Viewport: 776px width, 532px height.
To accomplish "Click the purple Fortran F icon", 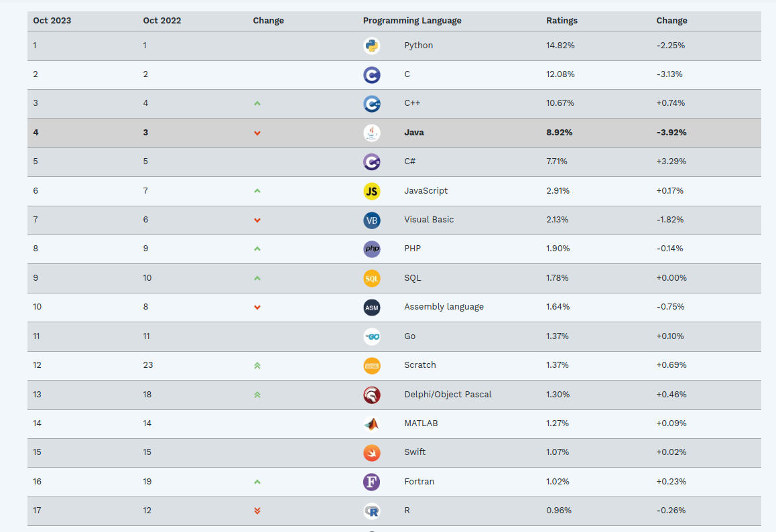I will [x=371, y=482].
